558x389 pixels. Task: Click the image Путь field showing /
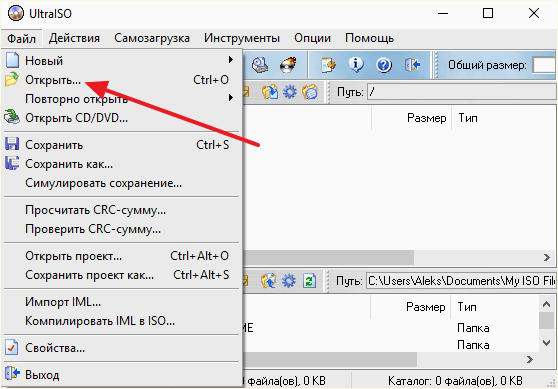point(462,92)
